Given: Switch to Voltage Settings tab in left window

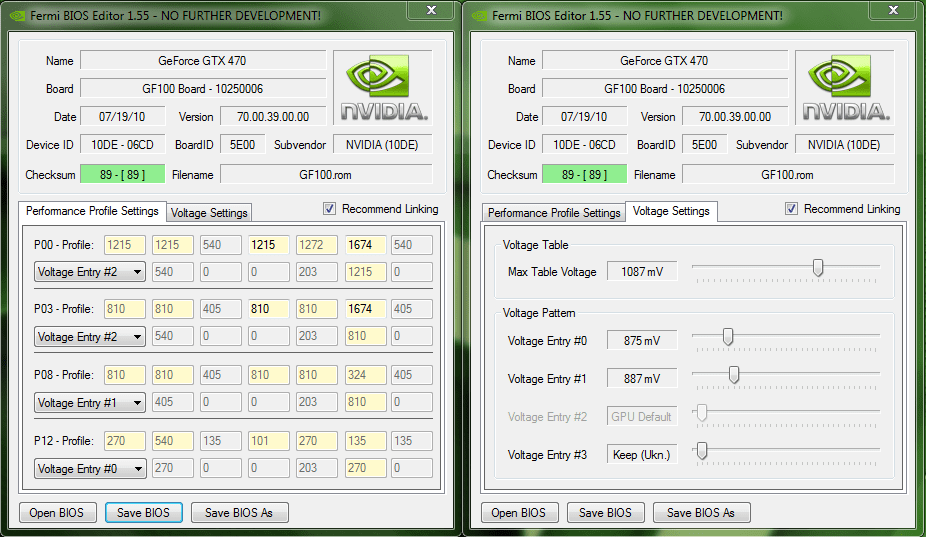Looking at the screenshot, I should point(209,213).
